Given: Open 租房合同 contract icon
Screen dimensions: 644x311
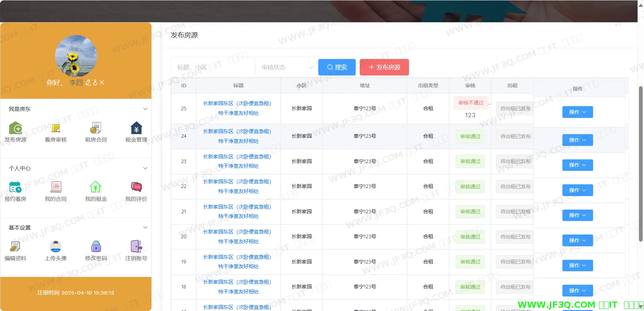Looking at the screenshot, I should 96,128.
